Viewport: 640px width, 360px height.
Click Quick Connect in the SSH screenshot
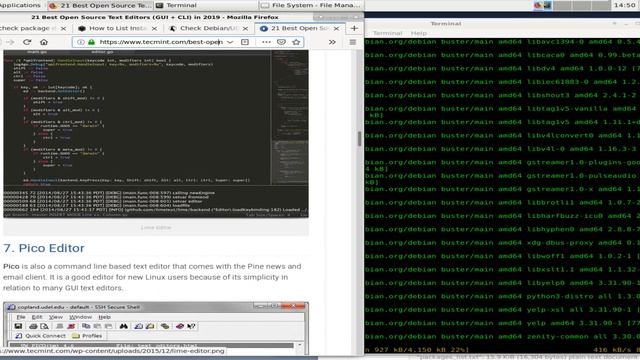(41, 336)
